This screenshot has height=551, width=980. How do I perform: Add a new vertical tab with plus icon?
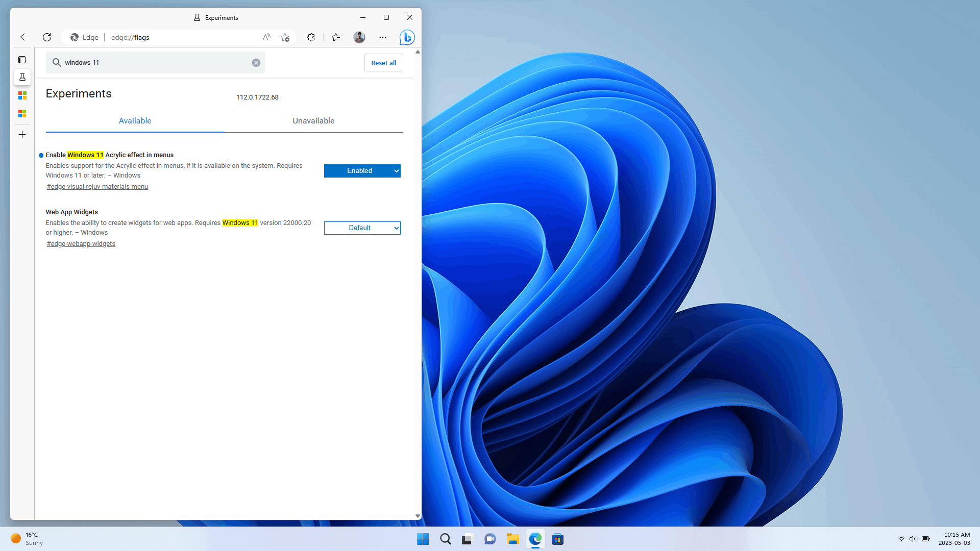22,135
